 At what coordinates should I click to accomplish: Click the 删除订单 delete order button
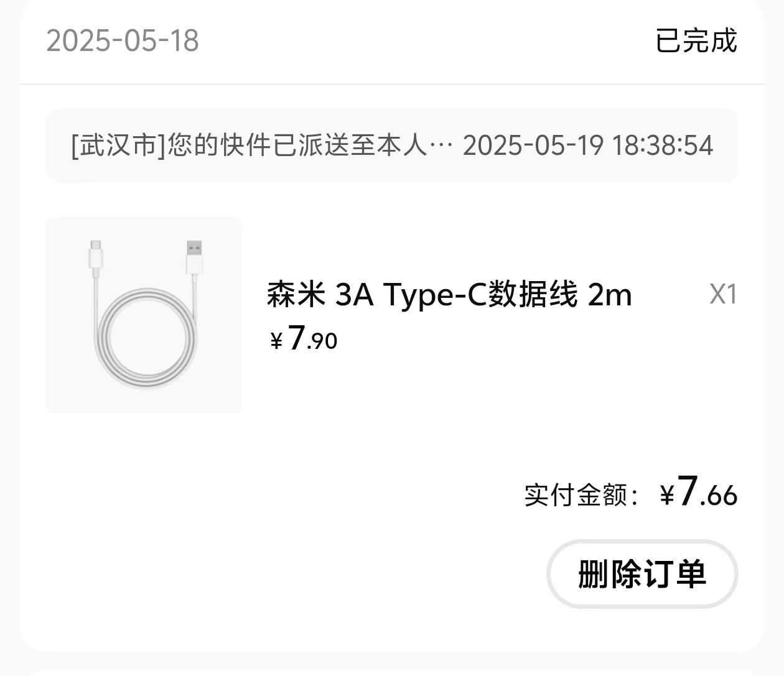pyautogui.click(x=642, y=573)
